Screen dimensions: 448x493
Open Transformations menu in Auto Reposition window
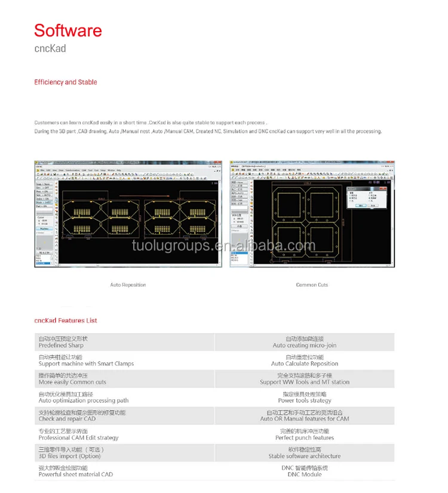click(x=73, y=170)
